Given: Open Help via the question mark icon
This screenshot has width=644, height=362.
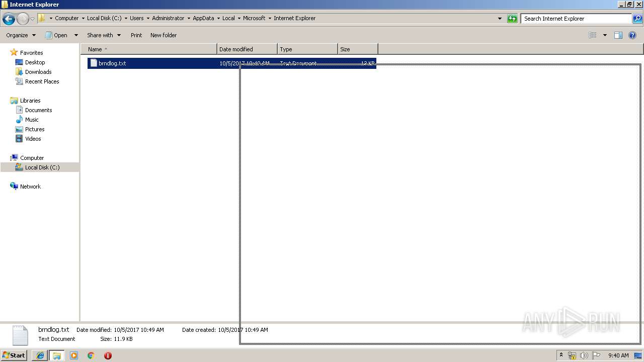Looking at the screenshot, I should [633, 35].
